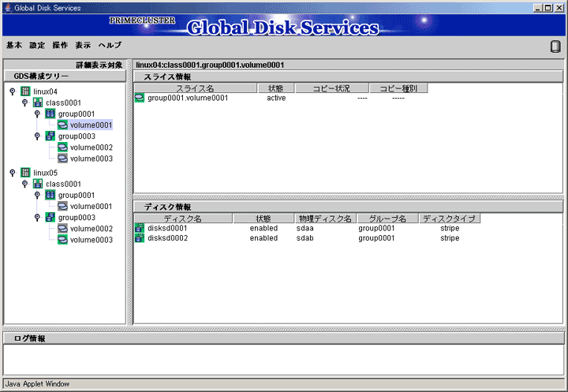568x392 pixels.
Task: Click the disk icon beside disksd0002
Action: (x=140, y=238)
